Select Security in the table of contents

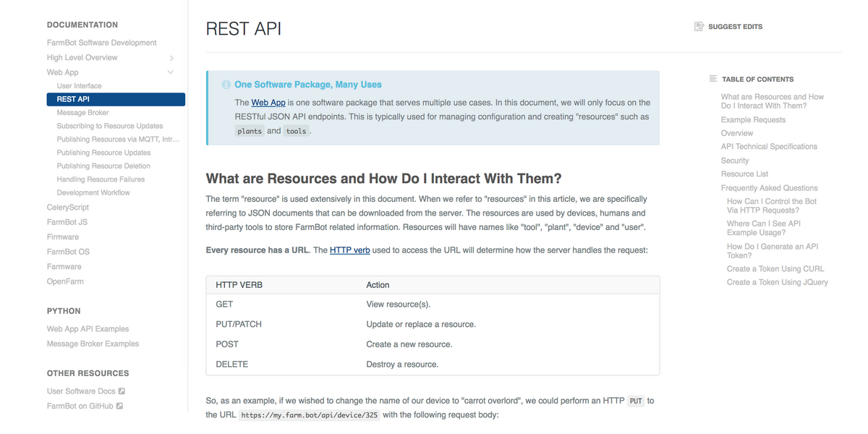pos(736,160)
